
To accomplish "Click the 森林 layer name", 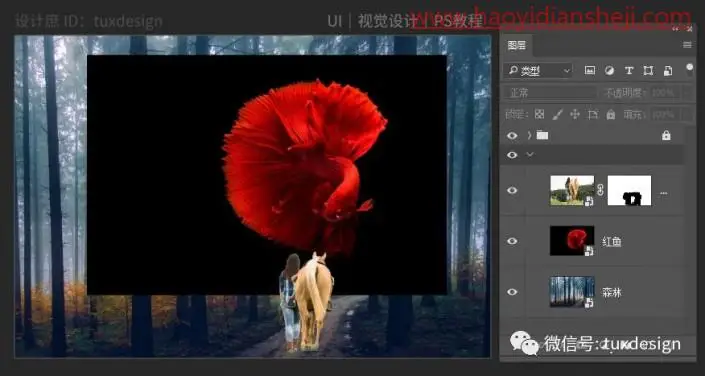I will tap(612, 293).
